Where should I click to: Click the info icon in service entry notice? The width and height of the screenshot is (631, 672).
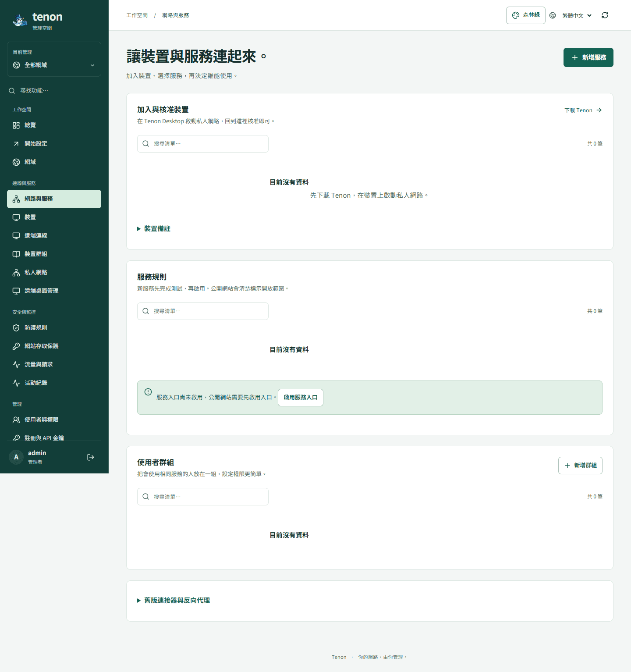coord(148,392)
